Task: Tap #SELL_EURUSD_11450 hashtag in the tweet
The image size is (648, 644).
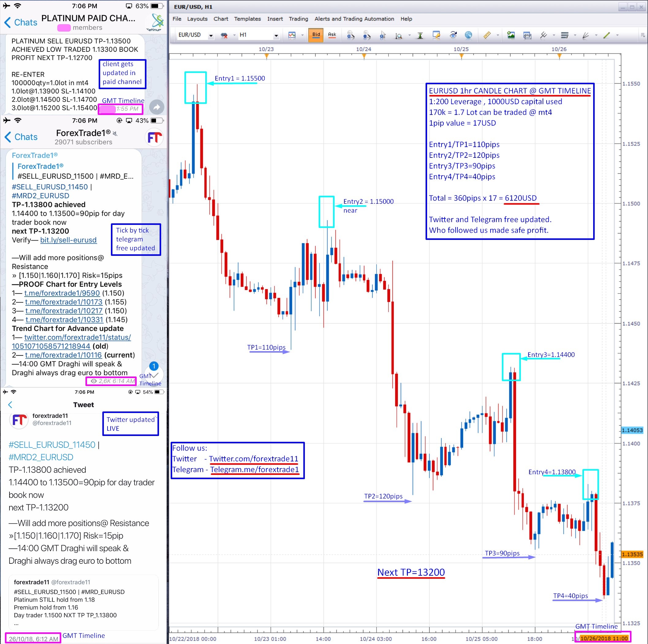Action: (52, 445)
